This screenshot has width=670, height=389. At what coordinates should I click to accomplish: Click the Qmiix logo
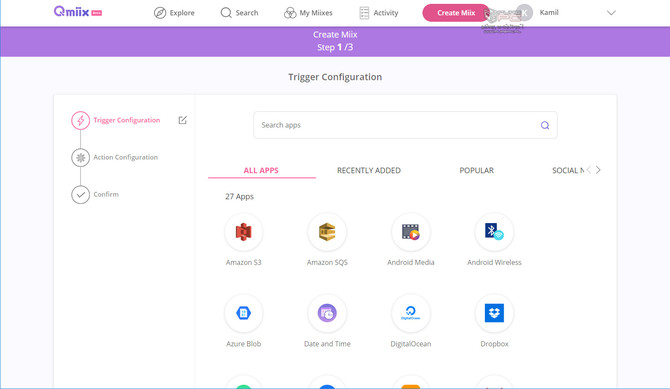(x=78, y=12)
